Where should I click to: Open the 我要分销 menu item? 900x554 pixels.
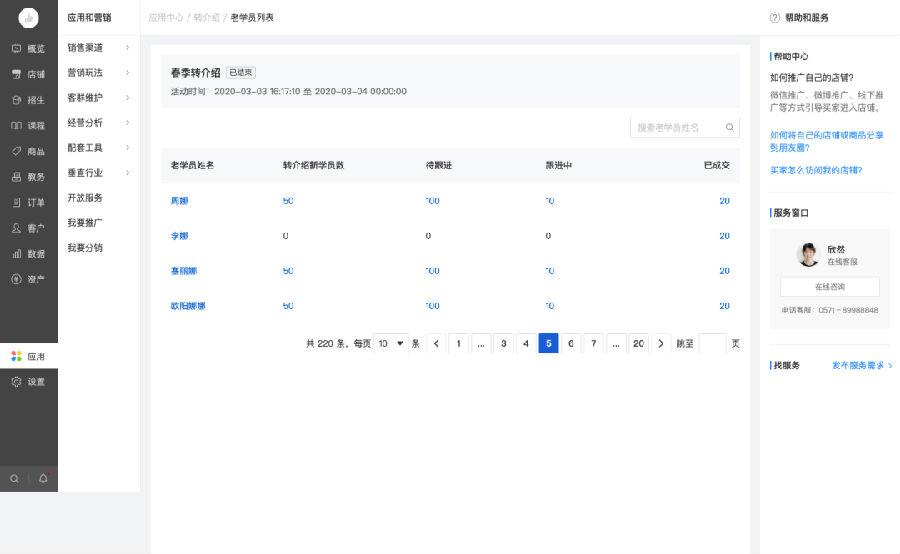[x=85, y=247]
